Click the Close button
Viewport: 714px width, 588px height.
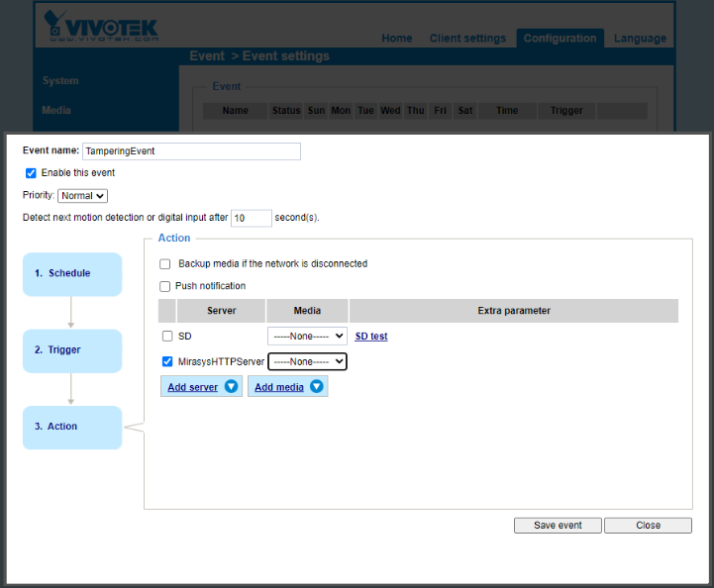click(648, 526)
